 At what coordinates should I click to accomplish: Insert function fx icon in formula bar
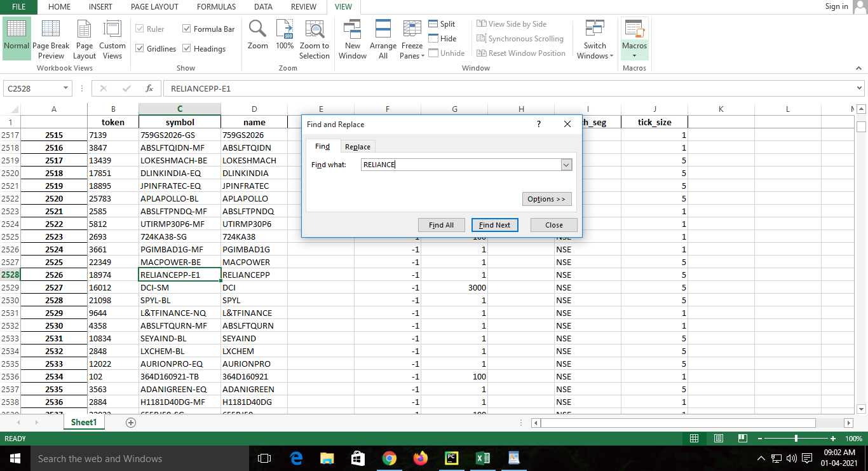[x=149, y=88]
